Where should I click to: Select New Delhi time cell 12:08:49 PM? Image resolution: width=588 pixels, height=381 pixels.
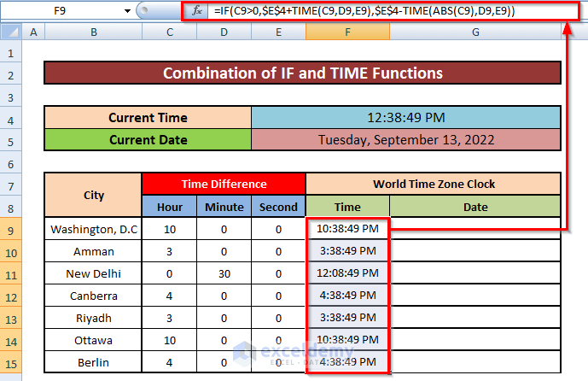pyautogui.click(x=347, y=273)
